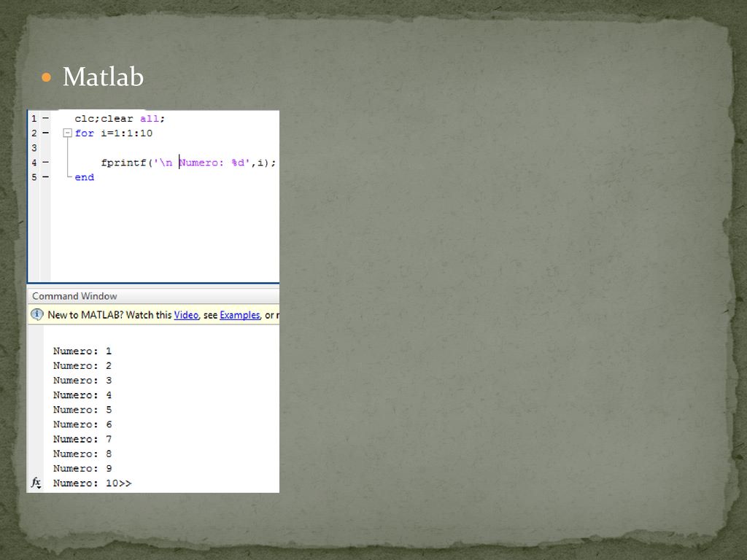Image resolution: width=747 pixels, height=560 pixels.
Task: Click the info icon in the New to MATLAB banner
Action: (x=37, y=315)
